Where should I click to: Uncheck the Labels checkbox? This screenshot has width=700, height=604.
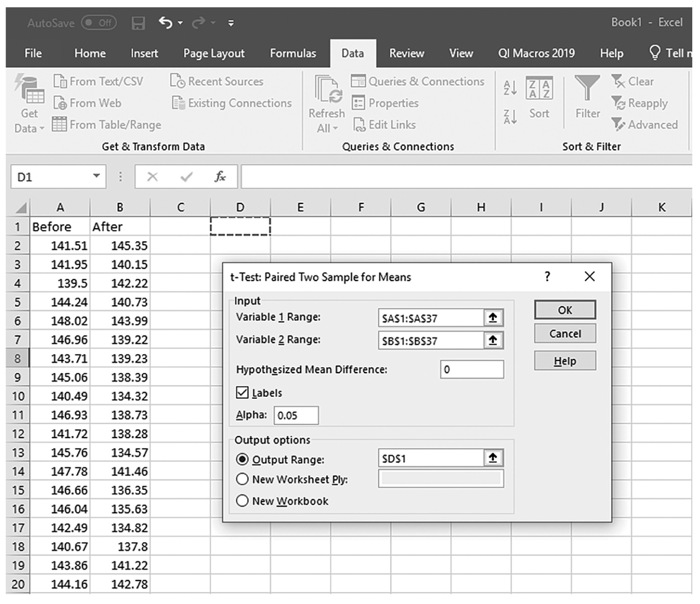tap(242, 393)
